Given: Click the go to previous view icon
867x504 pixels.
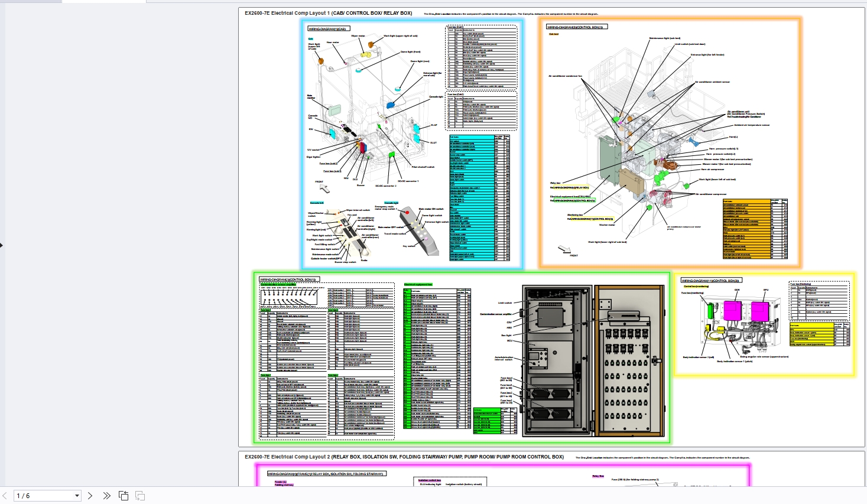Looking at the screenshot, I should pyautogui.click(x=124, y=496).
